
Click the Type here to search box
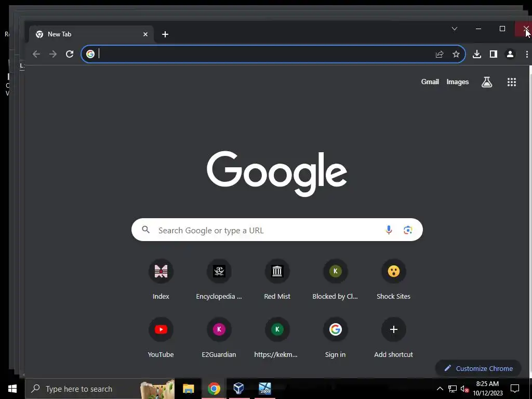[x=100, y=389]
